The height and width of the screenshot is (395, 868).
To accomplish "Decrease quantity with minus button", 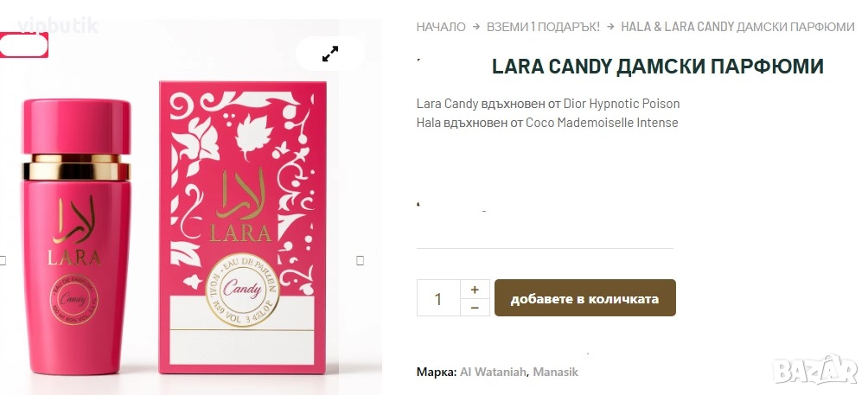I will [475, 307].
